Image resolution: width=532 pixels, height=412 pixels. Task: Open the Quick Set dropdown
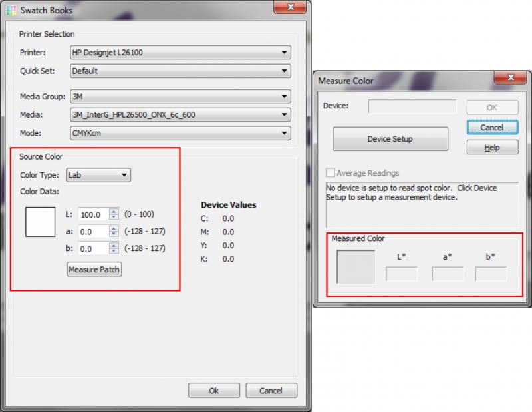180,71
